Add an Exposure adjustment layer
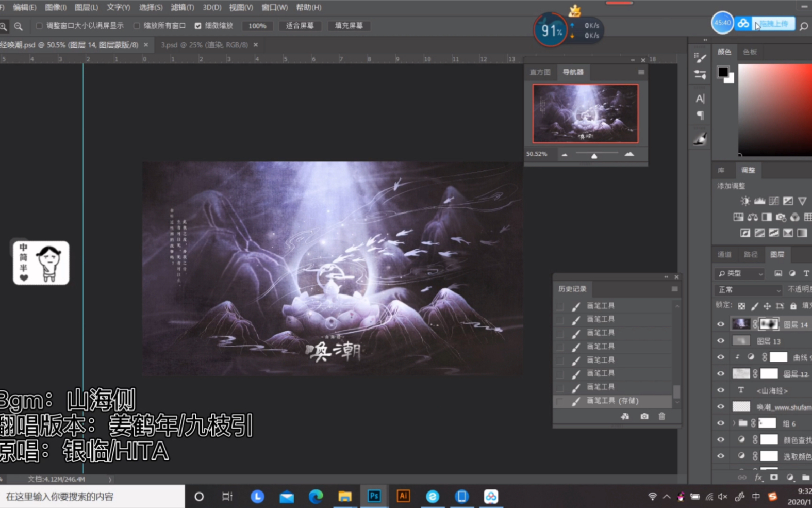Image resolution: width=812 pixels, height=508 pixels. click(788, 201)
